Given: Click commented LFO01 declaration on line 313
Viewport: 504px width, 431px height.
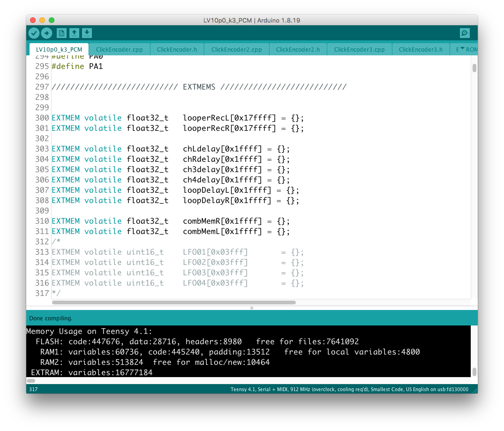Looking at the screenshot, I should 177,252.
